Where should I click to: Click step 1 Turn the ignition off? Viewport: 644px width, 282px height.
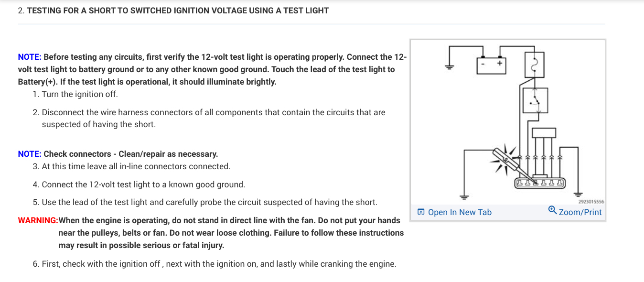79,94
